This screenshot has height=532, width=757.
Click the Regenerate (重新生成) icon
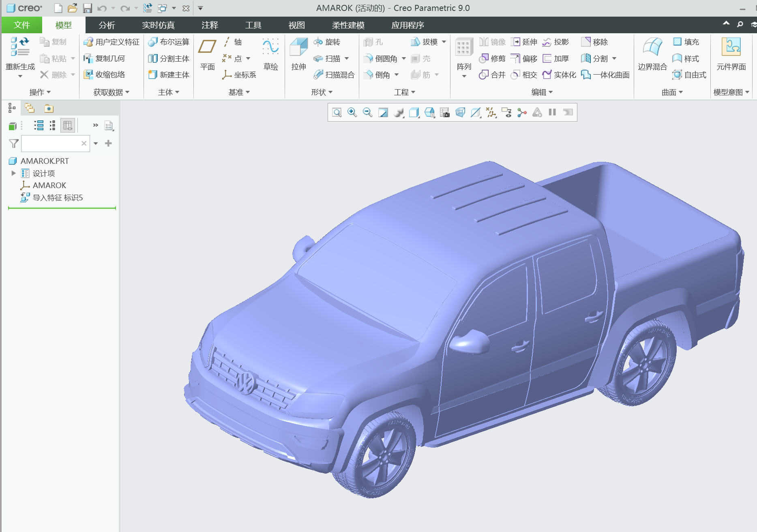20,47
